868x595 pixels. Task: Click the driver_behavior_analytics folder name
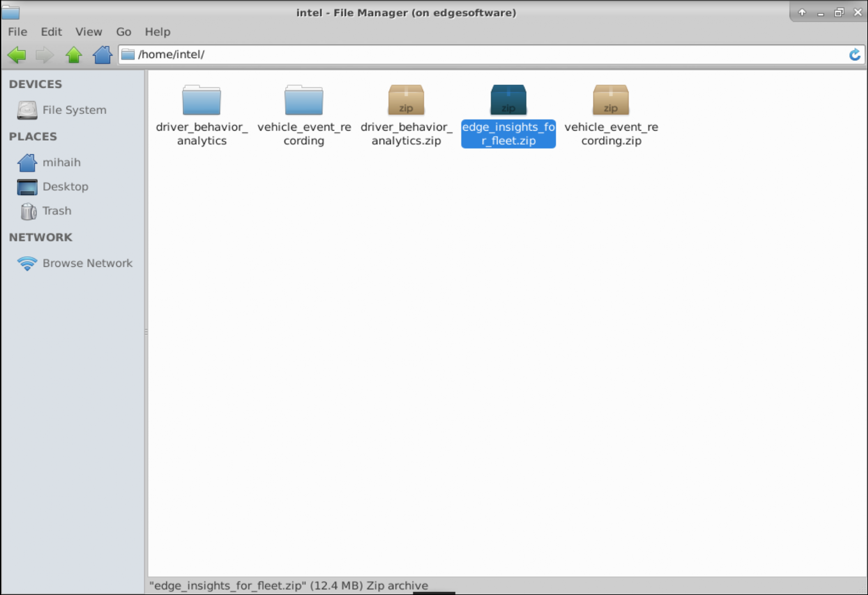pos(202,134)
